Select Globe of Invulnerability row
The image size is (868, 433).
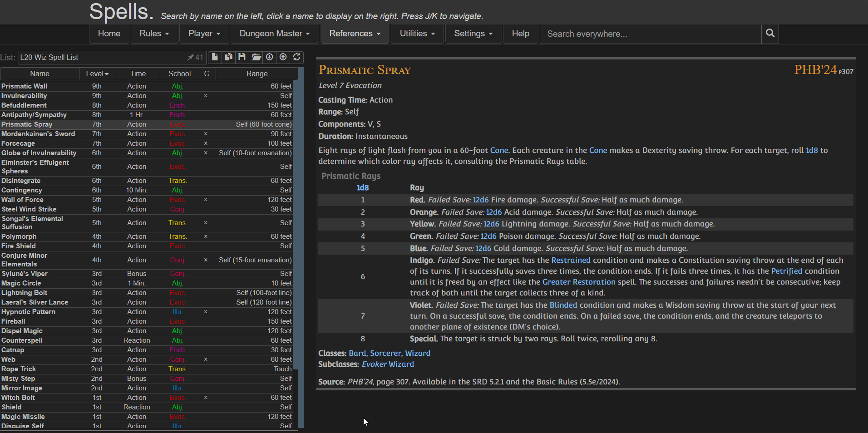147,153
